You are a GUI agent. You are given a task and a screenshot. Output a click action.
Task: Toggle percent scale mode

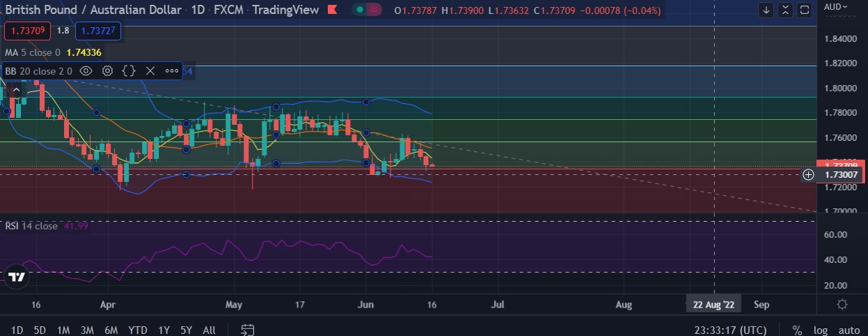point(797,330)
